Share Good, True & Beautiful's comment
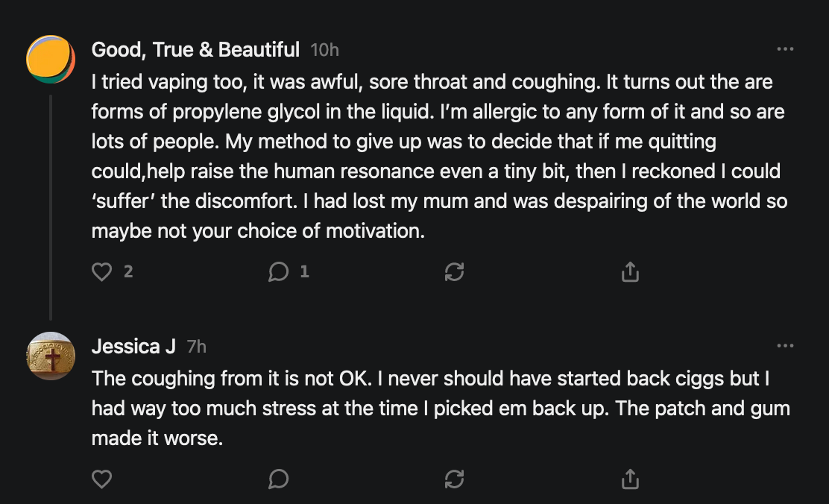The height and width of the screenshot is (504, 829). [x=630, y=273]
